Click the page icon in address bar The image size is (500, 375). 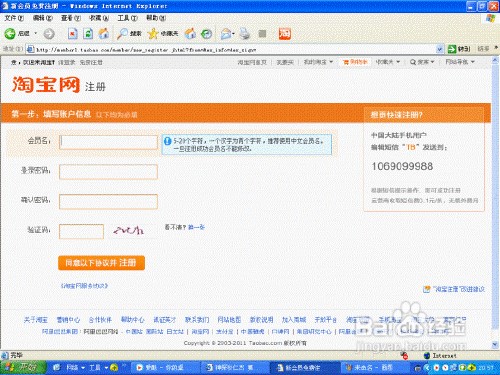click(30, 49)
